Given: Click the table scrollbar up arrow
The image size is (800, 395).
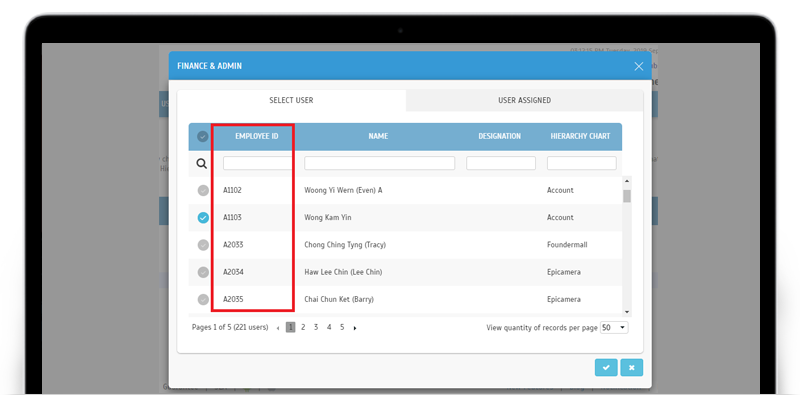Looking at the screenshot, I should pyautogui.click(x=627, y=181).
